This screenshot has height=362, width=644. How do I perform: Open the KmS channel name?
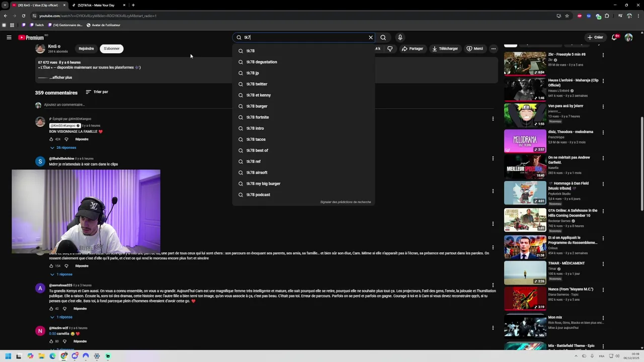(x=52, y=46)
